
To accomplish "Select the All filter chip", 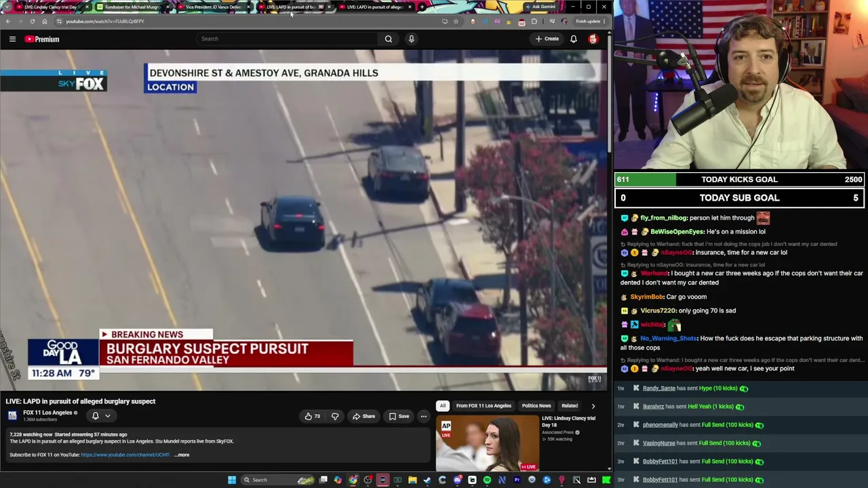I will point(442,406).
